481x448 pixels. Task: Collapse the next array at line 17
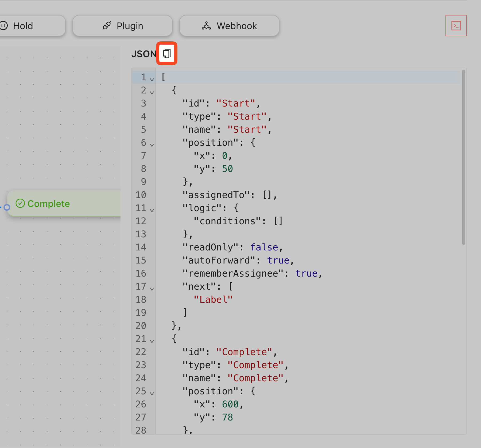pyautogui.click(x=152, y=289)
